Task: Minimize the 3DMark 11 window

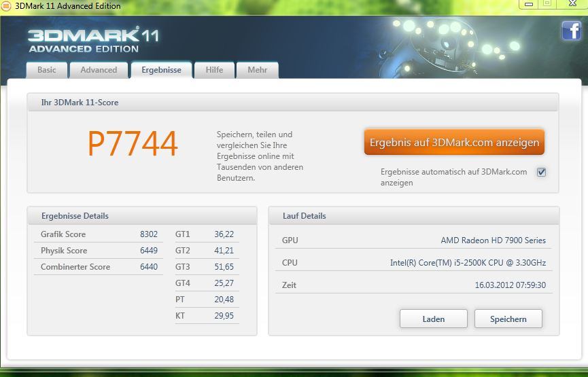Action: coord(529,4)
